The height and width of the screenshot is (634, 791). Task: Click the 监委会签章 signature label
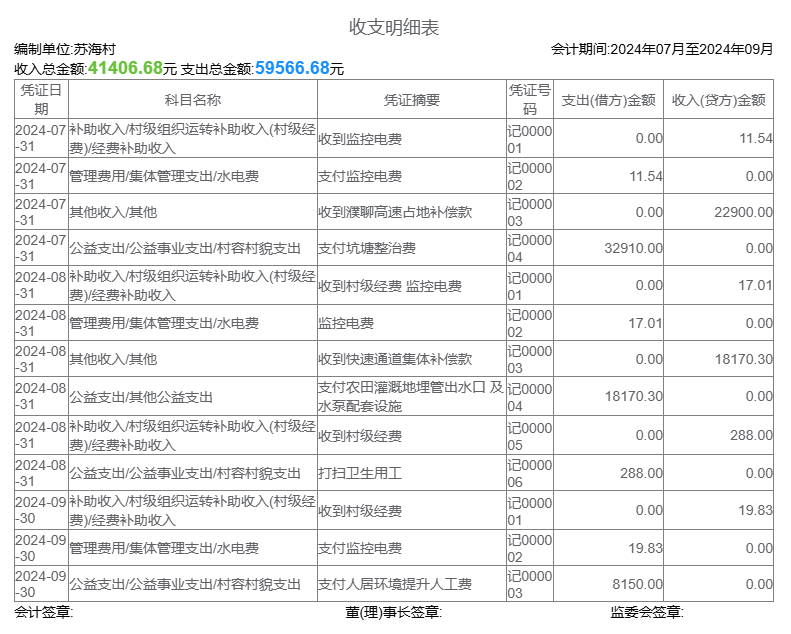pyautogui.click(x=646, y=612)
